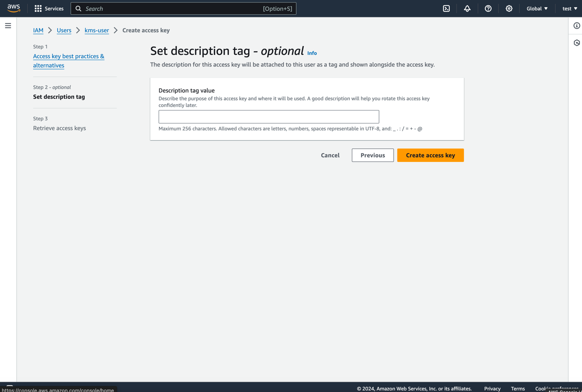This screenshot has width=582, height=392.
Task: Open the Terms footer link
Action: coord(518,389)
